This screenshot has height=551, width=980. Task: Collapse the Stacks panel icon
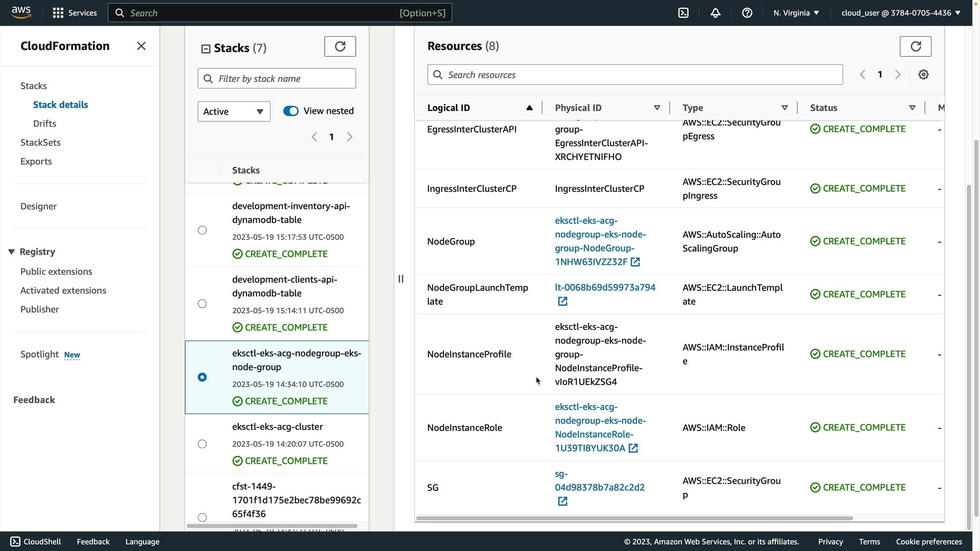(x=206, y=48)
